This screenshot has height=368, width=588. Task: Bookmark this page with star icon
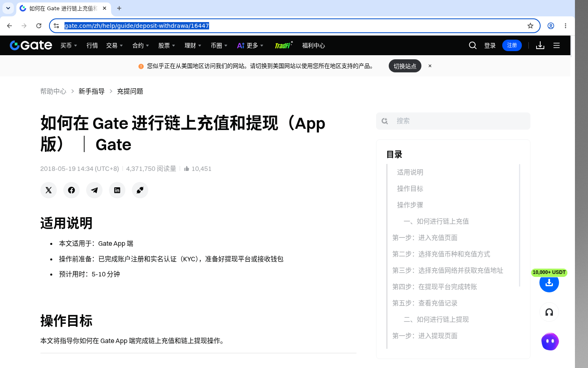coord(530,26)
